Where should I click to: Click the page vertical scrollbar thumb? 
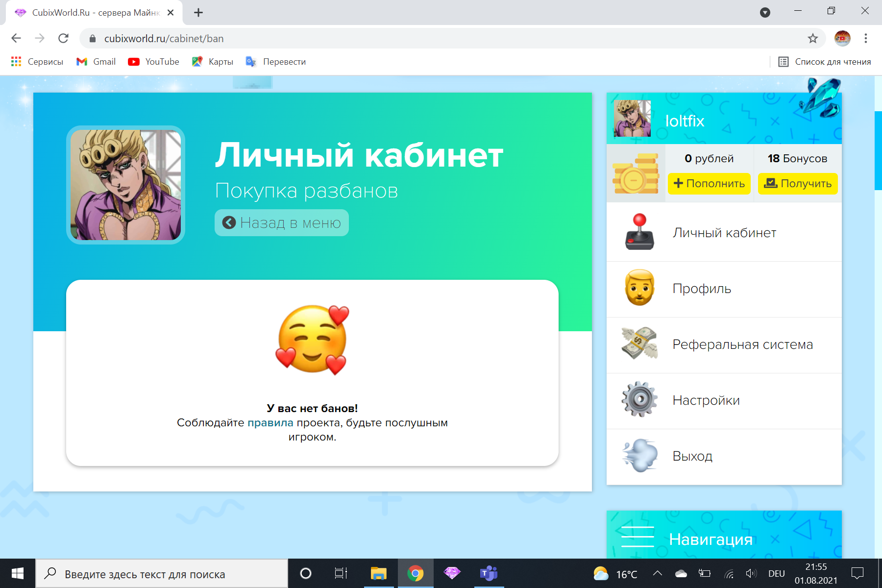pos(878,150)
